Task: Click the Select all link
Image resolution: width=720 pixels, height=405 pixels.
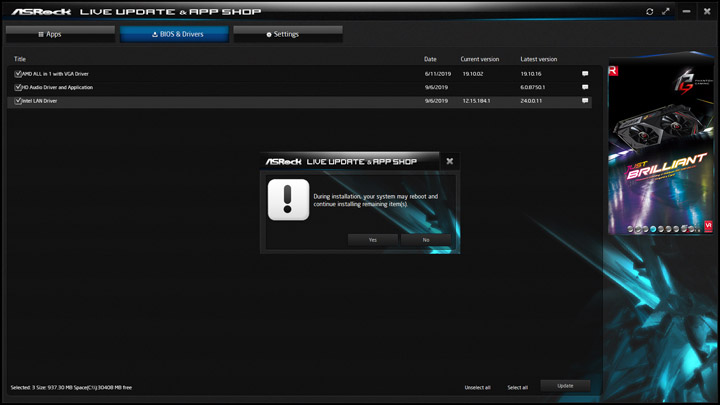Action: coord(518,388)
